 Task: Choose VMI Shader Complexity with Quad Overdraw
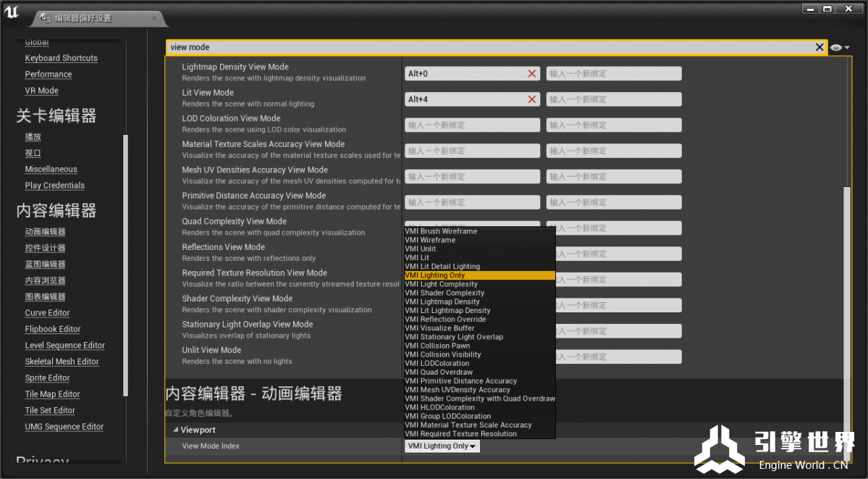[x=480, y=399]
